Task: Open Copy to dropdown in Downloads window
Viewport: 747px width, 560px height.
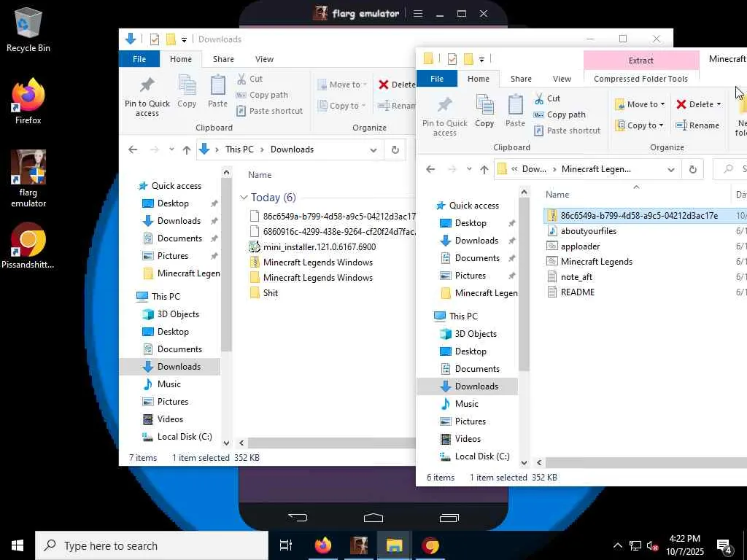Action: 341,106
